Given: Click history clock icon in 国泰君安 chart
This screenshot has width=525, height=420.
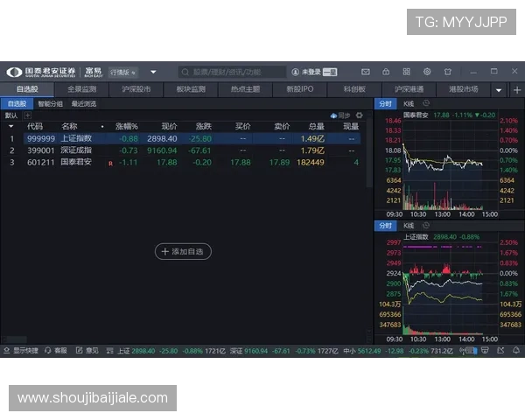Looking at the screenshot, I should [x=426, y=103].
